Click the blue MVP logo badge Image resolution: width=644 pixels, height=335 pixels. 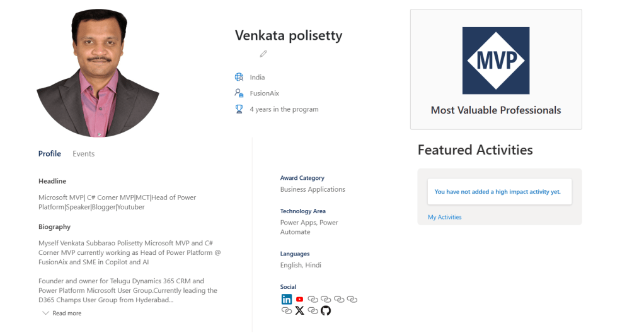pos(496,61)
